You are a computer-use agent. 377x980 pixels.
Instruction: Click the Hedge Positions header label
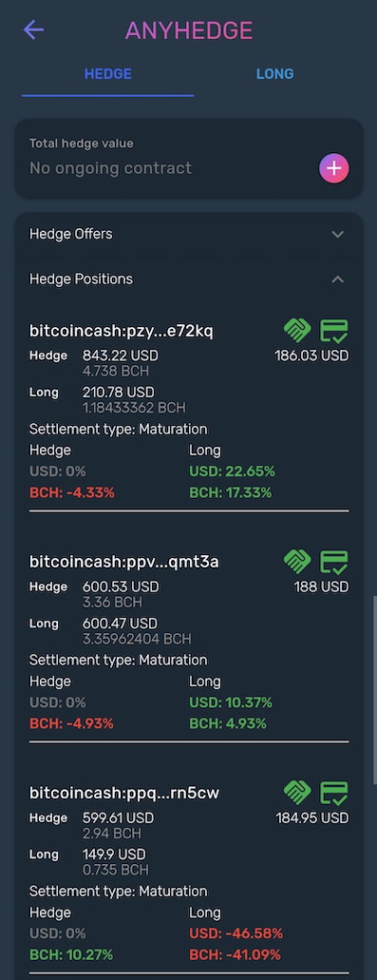[x=81, y=279]
